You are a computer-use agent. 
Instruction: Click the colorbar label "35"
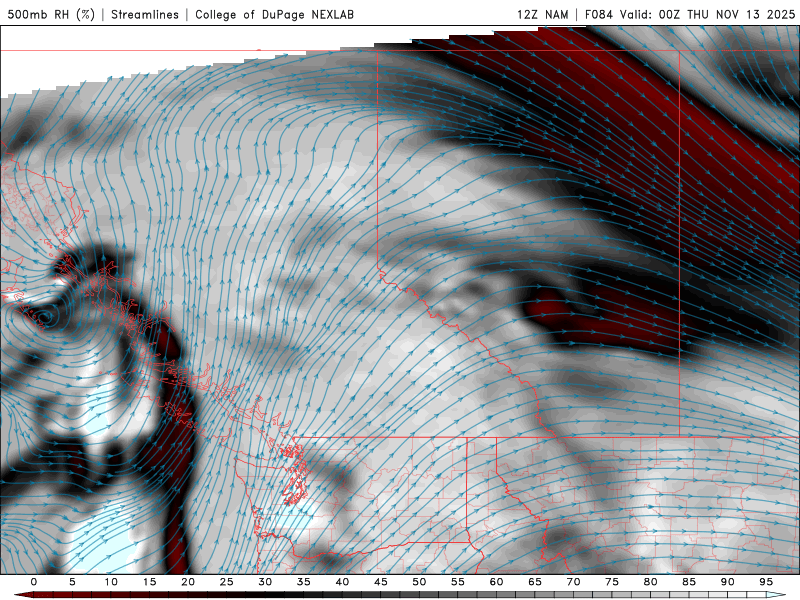pos(304,582)
